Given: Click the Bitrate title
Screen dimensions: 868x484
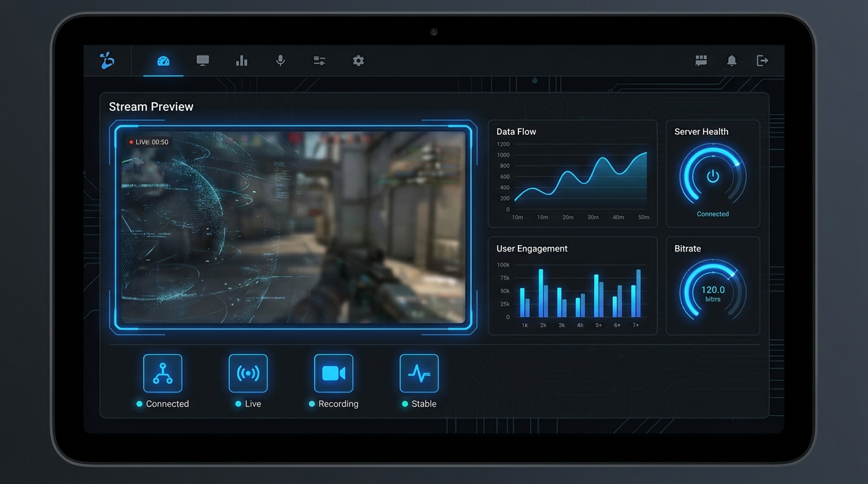Looking at the screenshot, I should point(688,249).
